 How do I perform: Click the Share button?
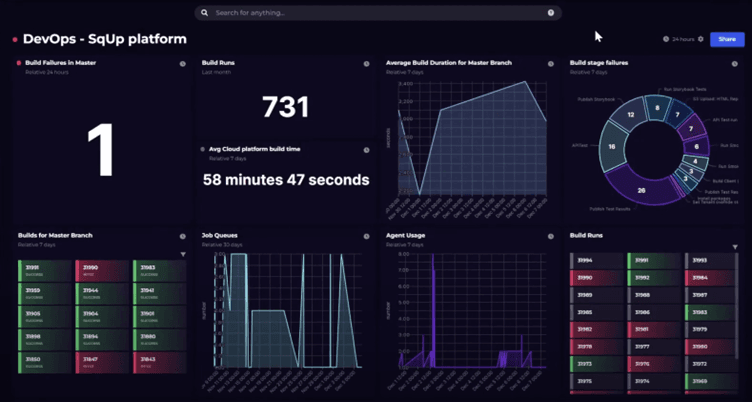click(x=727, y=39)
